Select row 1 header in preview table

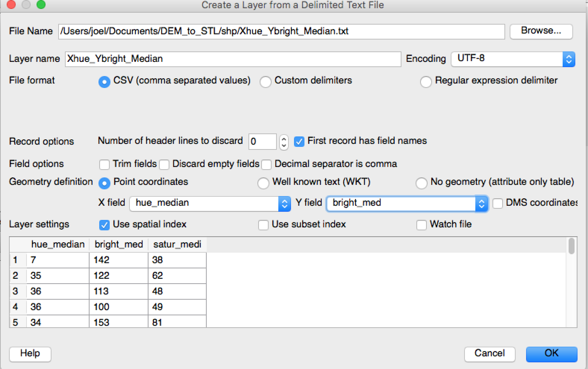click(18, 260)
